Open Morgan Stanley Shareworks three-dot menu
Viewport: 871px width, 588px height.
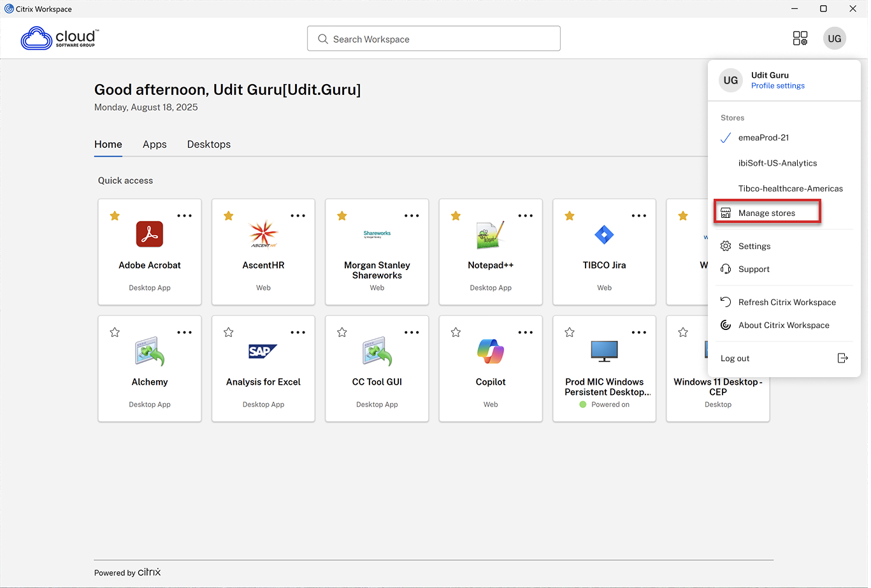point(412,216)
